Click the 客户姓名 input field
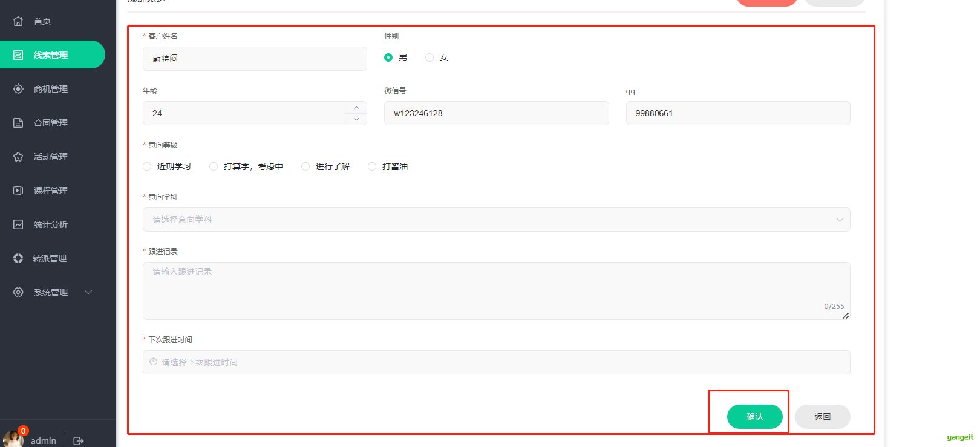Viewport: 980px width, 447px height. point(255,59)
